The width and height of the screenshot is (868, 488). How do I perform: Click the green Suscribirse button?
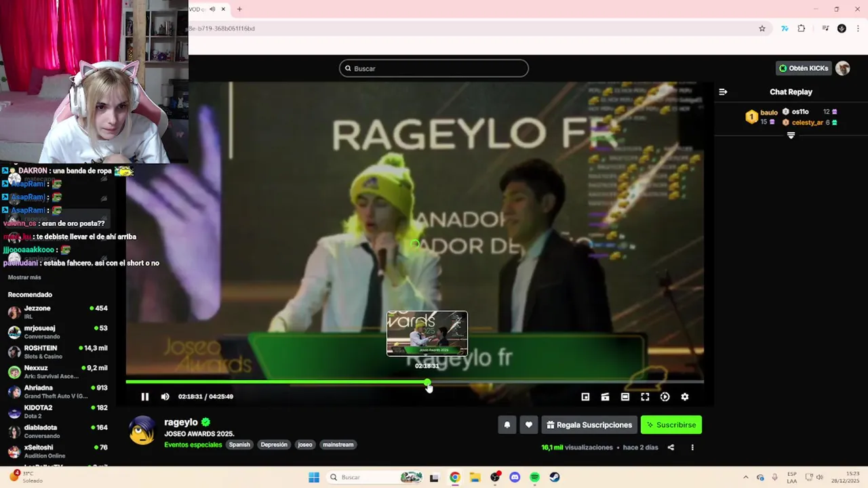click(671, 425)
